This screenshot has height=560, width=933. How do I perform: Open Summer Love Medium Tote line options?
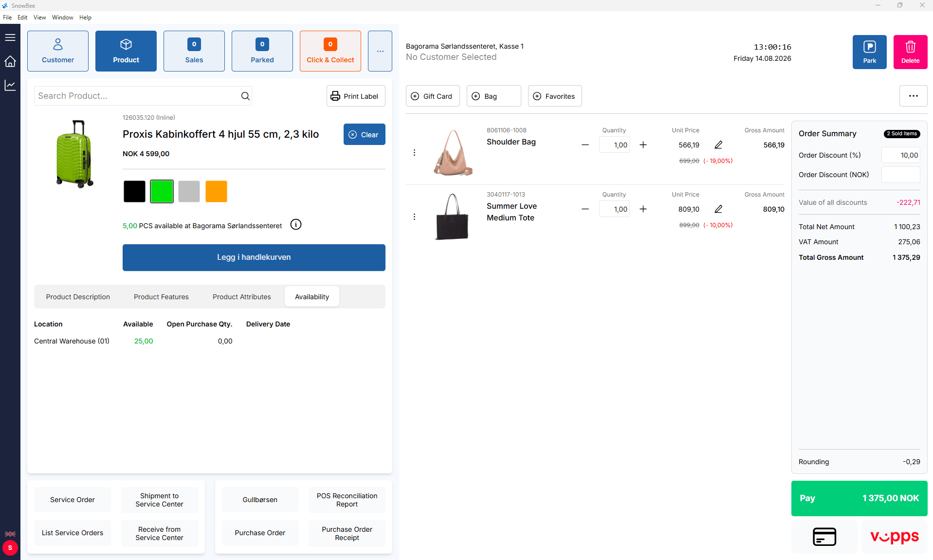[414, 217]
